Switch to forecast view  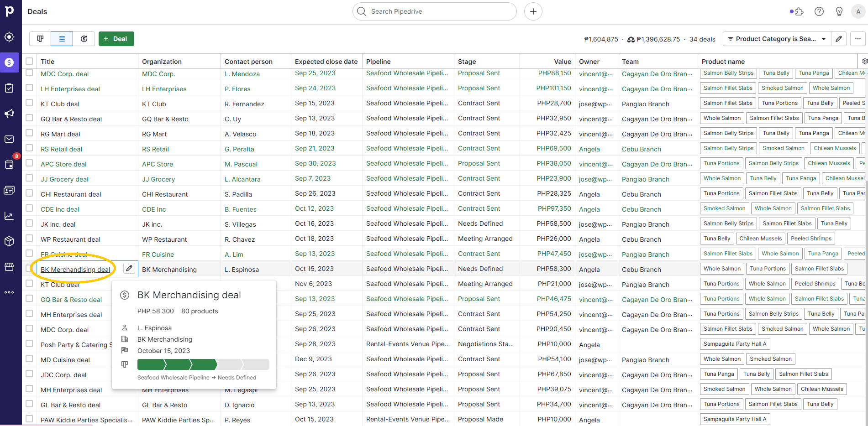84,39
